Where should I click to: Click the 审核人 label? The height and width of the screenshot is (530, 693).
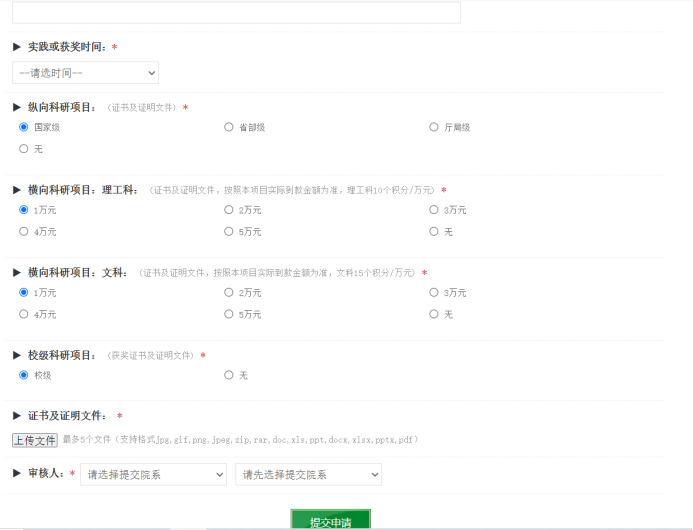tap(46, 473)
